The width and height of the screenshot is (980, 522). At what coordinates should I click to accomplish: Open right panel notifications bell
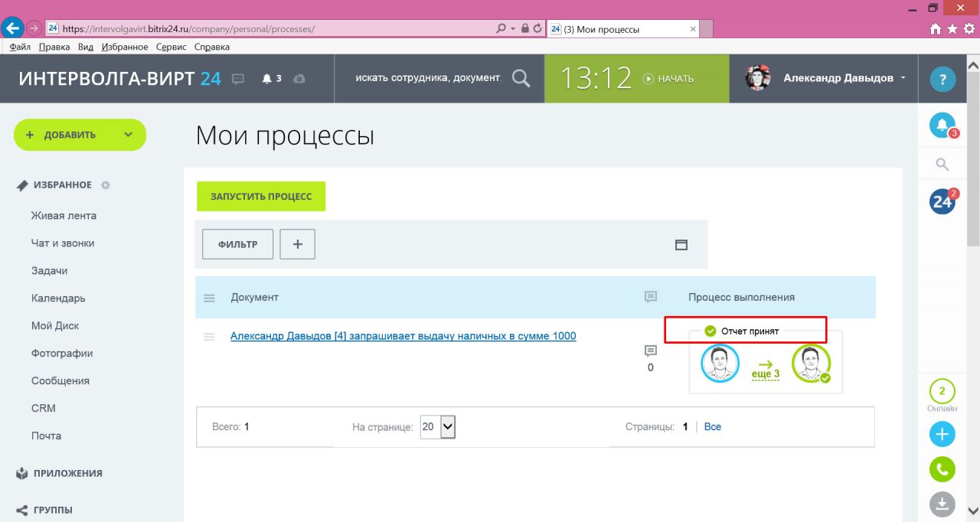[x=942, y=125]
